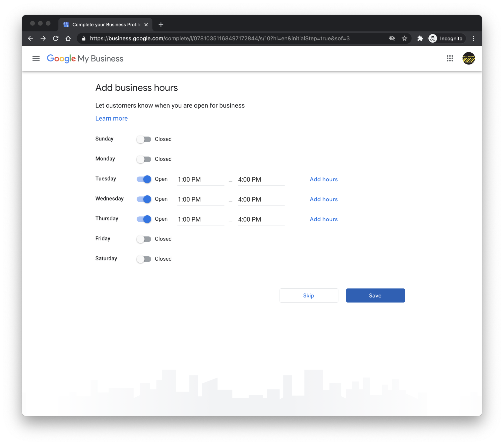Enable Friday business hours toggle
Image resolution: width=504 pixels, height=445 pixels.
(x=144, y=239)
